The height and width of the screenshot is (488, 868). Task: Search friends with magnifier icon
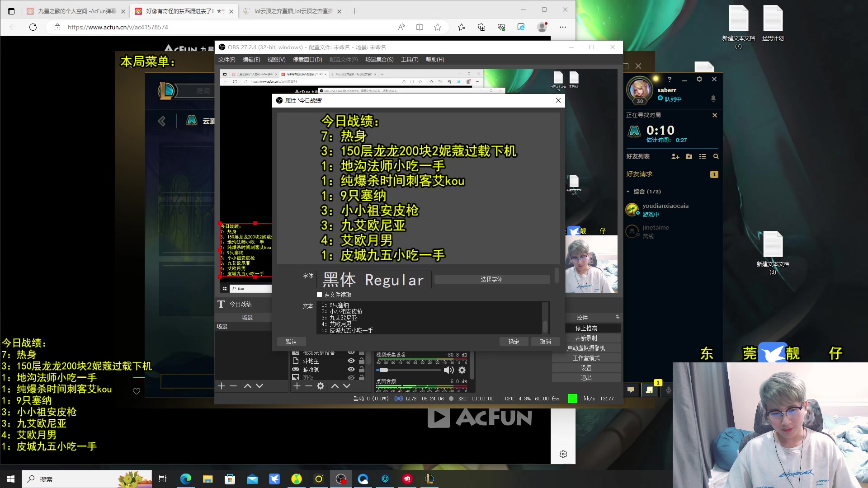point(716,156)
